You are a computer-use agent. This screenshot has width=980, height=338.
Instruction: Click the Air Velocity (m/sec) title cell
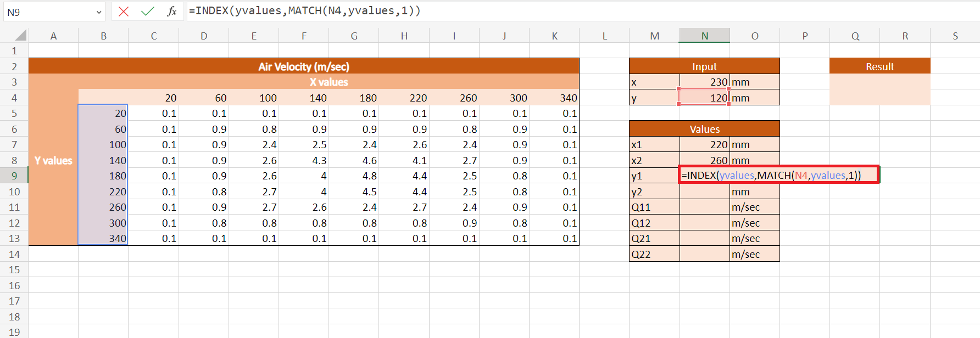coord(304,66)
